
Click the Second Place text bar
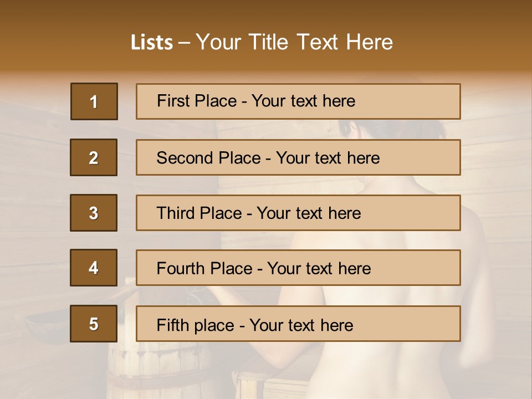pyautogui.click(x=298, y=157)
